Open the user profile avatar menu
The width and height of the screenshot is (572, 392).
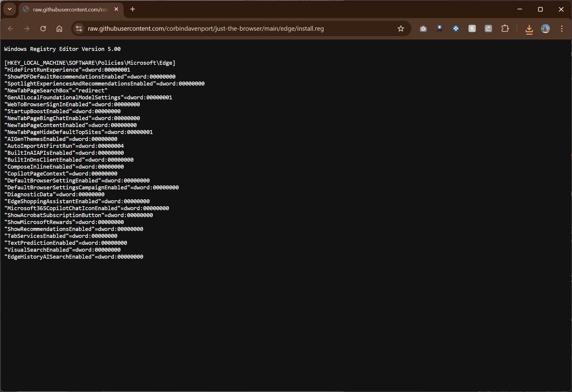[545, 29]
